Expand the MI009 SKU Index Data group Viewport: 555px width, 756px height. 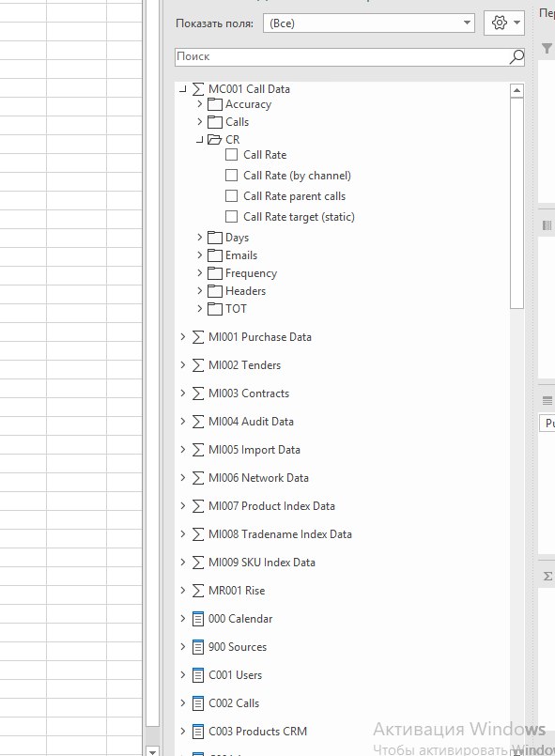182,562
